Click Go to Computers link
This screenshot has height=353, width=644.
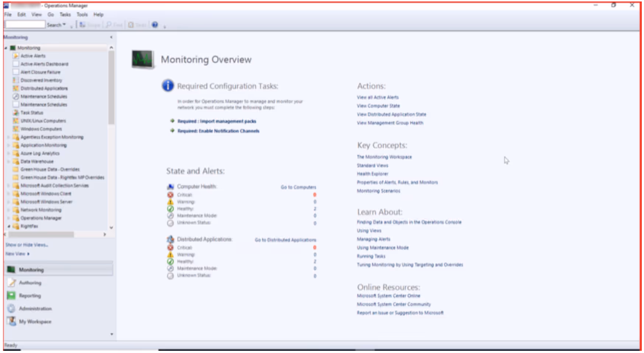point(298,187)
